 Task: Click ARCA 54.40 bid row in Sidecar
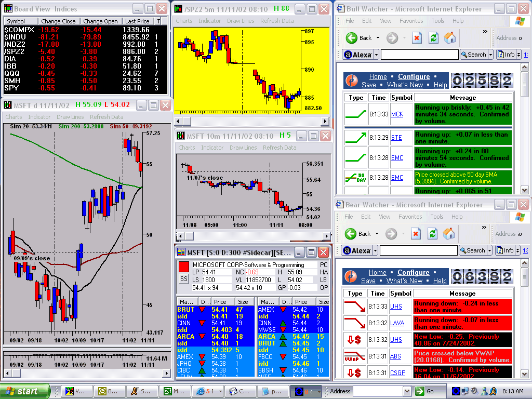(216, 337)
